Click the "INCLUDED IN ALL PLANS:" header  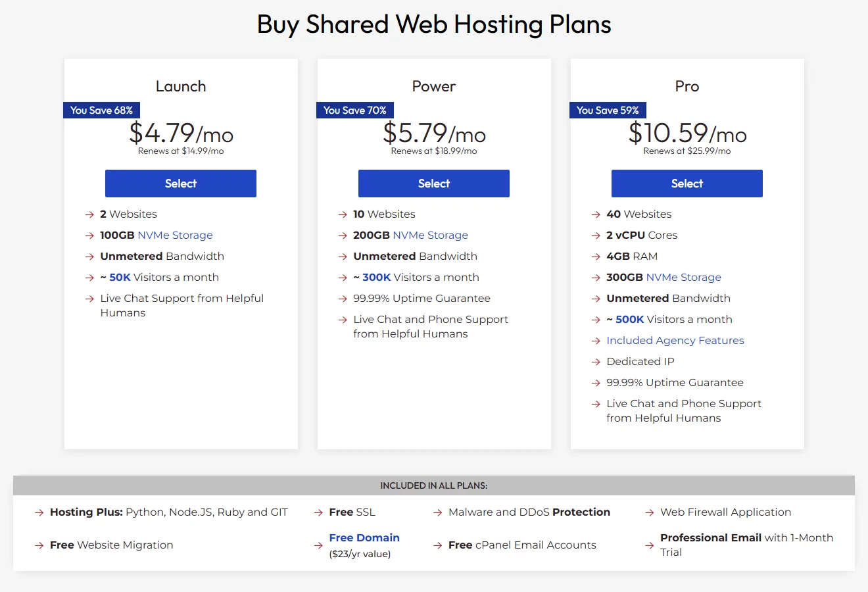(x=434, y=485)
